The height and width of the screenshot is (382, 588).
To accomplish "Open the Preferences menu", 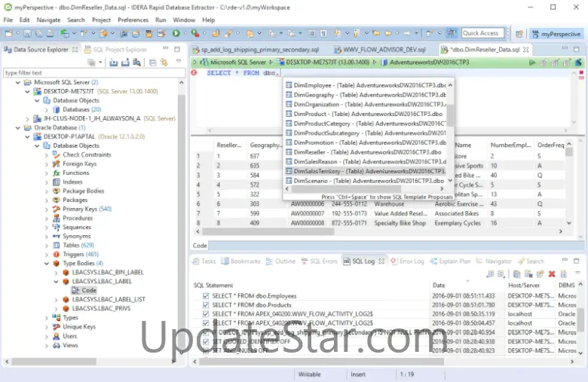I will (133, 20).
